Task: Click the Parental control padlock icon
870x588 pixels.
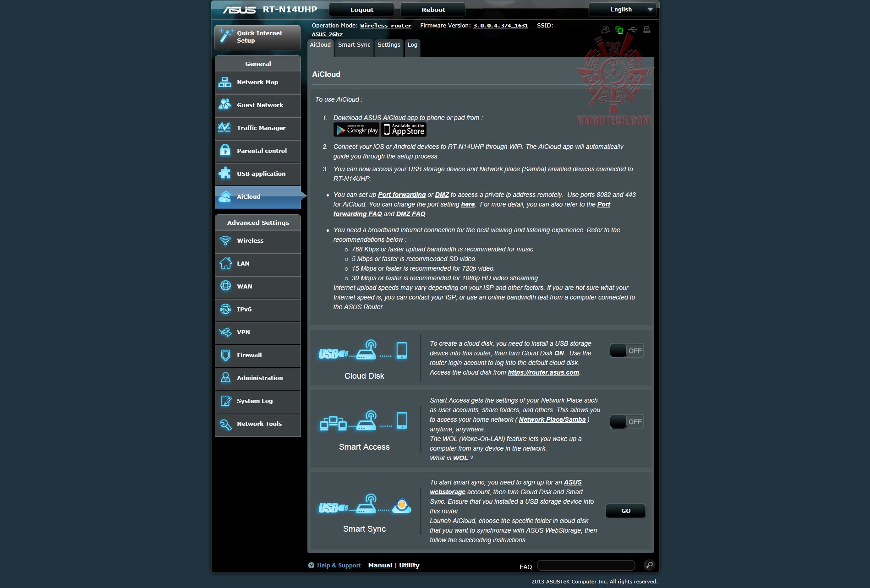Action: pyautogui.click(x=225, y=150)
